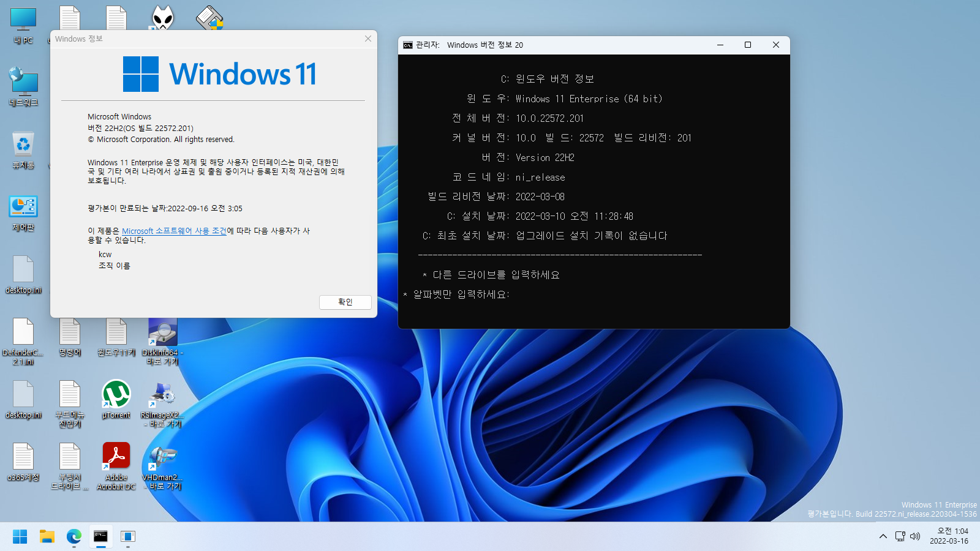Launch Microsoft Edge from the taskbar
Viewport: 980px width, 551px height.
pos(74,536)
